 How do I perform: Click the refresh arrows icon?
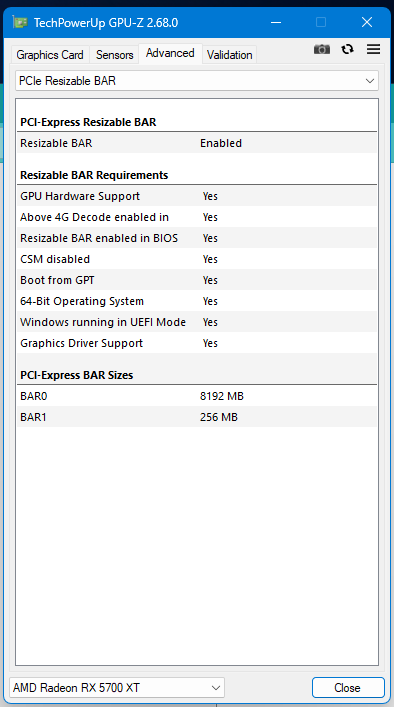click(x=348, y=49)
